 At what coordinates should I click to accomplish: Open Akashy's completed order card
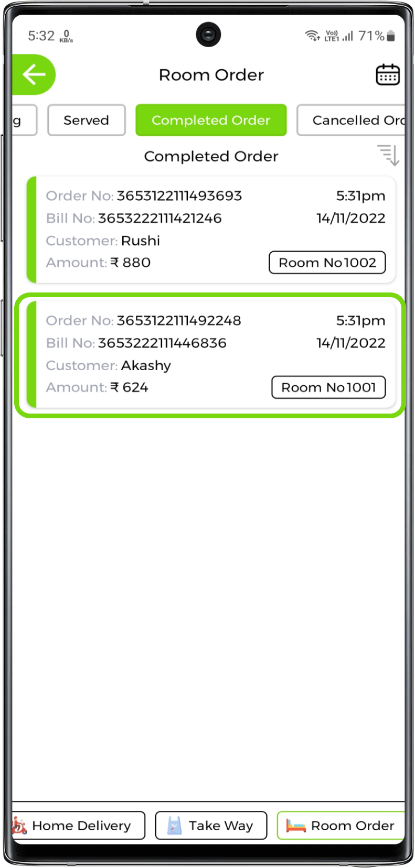tap(211, 354)
